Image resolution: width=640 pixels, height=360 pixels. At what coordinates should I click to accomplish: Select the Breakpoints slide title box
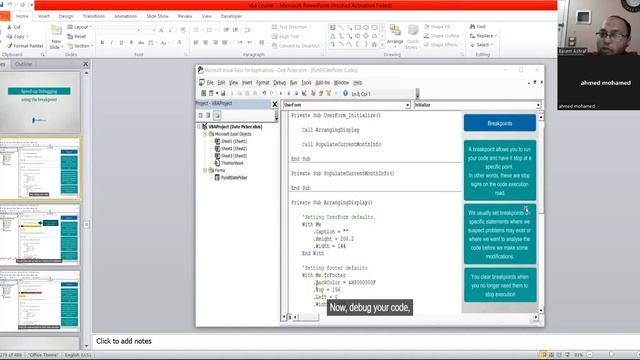tap(500, 123)
